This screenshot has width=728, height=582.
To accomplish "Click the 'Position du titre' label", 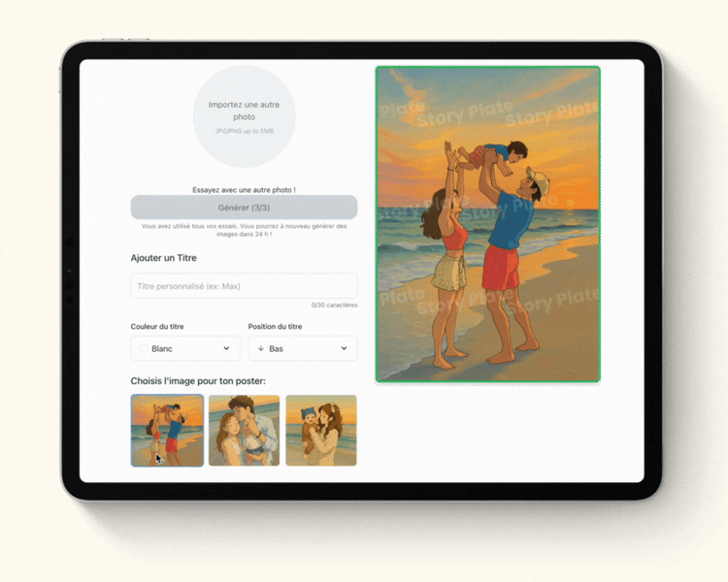I will [276, 326].
